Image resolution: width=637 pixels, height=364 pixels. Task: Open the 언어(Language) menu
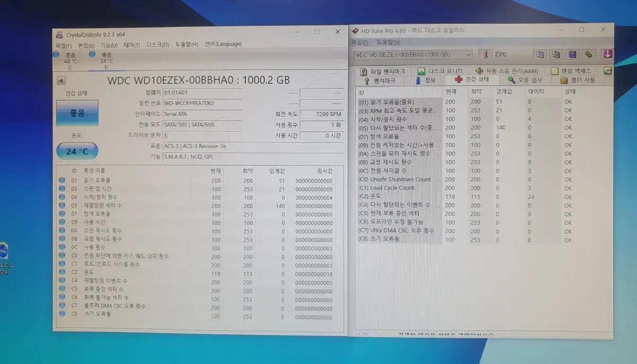223,45
